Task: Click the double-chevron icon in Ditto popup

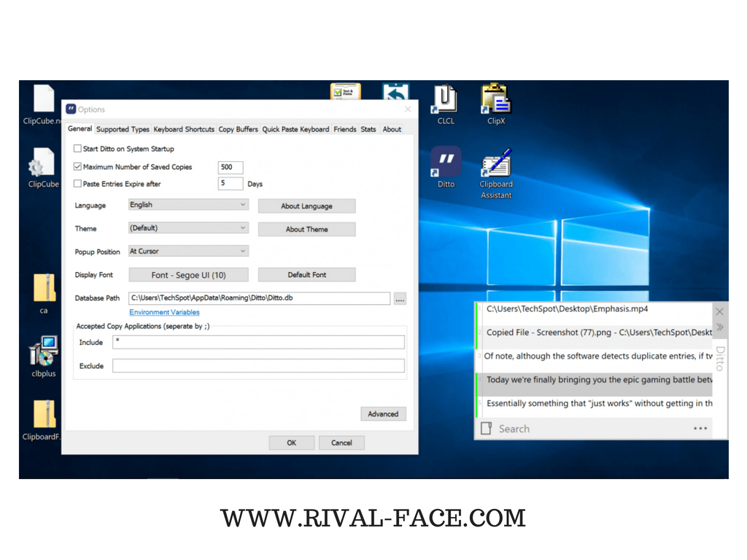Action: tap(720, 327)
